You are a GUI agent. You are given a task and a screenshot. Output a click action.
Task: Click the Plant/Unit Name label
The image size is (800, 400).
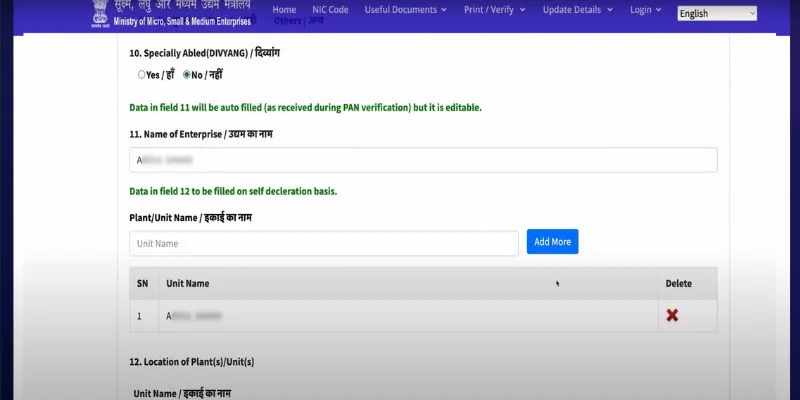tap(190, 218)
